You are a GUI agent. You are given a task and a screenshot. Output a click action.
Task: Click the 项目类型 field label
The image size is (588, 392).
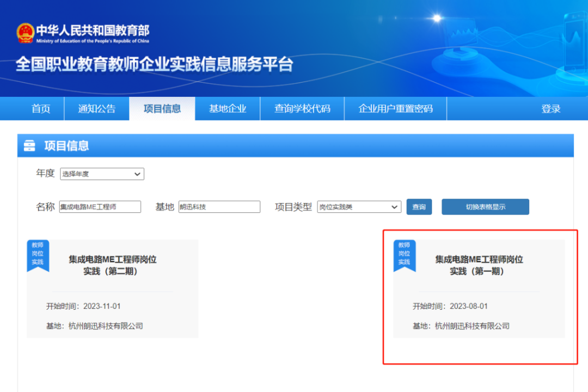pyautogui.click(x=293, y=207)
